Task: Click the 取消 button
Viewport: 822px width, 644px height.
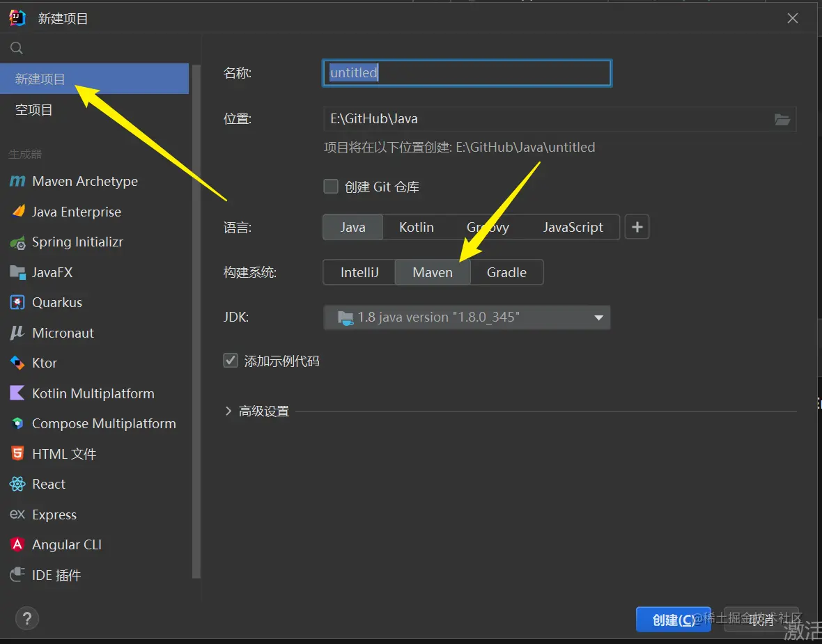Action: point(761,620)
